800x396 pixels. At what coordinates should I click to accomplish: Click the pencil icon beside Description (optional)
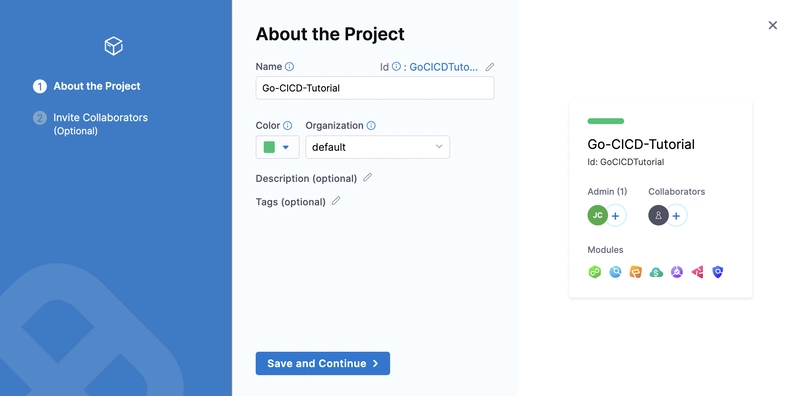click(x=367, y=178)
